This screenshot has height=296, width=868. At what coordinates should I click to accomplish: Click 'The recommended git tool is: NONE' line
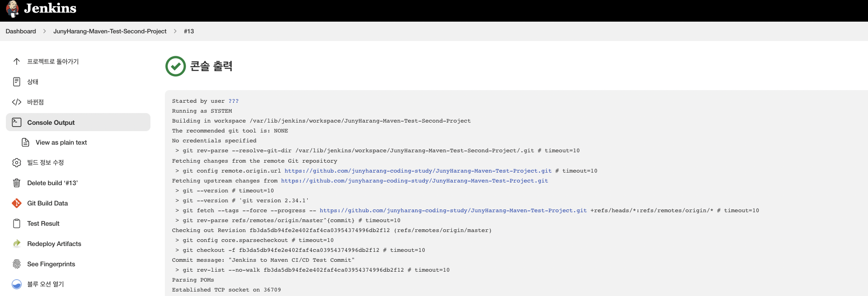pos(230,131)
